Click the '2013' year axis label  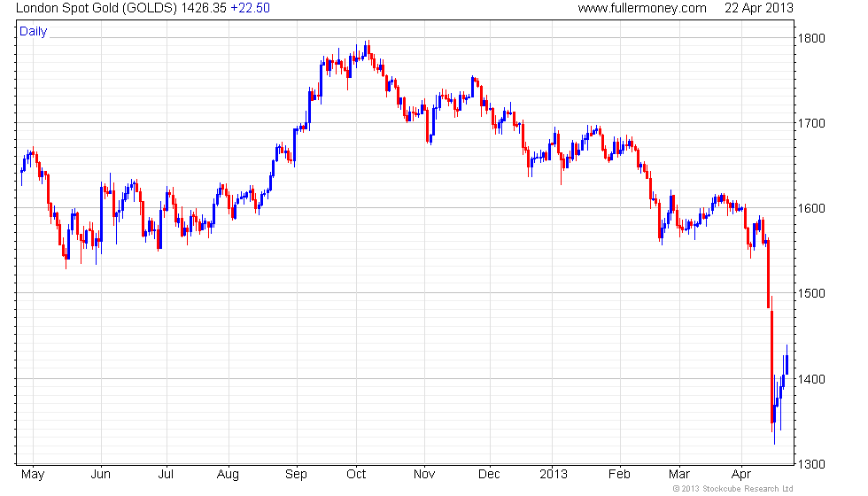pyautogui.click(x=554, y=475)
